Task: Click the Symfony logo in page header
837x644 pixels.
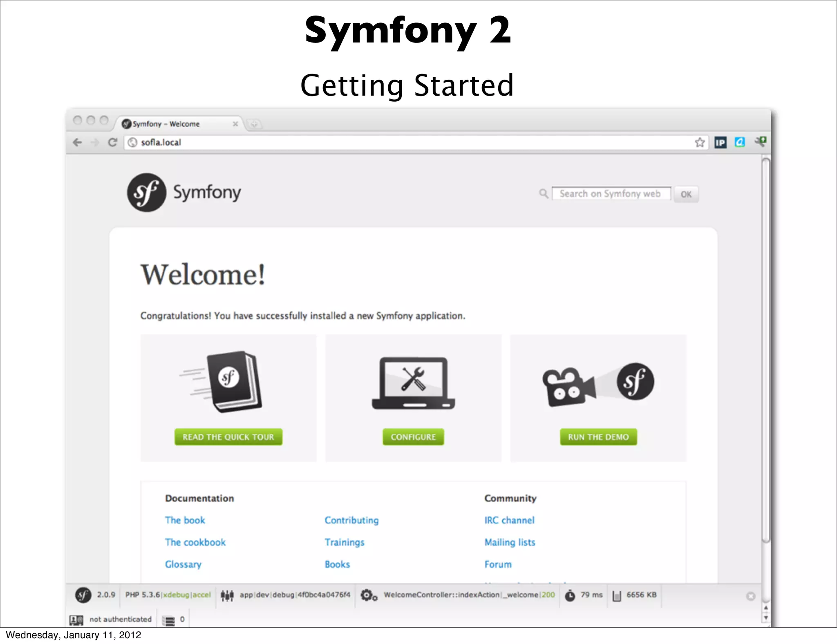Action: point(184,192)
